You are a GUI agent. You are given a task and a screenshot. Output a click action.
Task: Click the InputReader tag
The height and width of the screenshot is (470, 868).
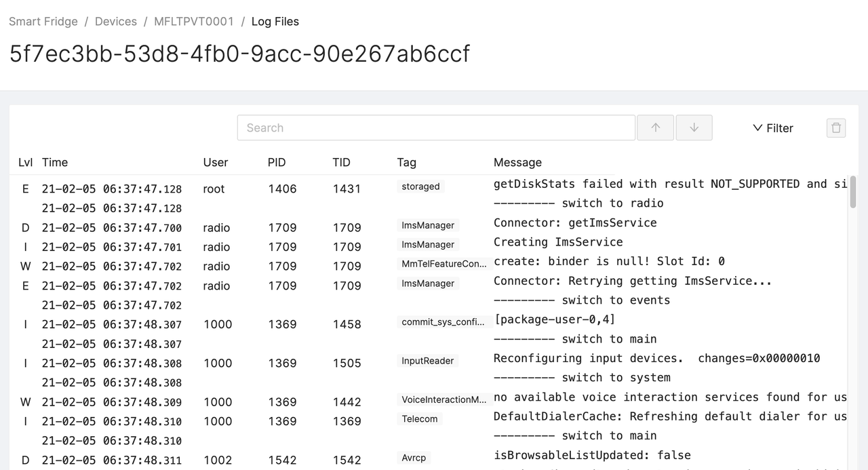coord(427,361)
